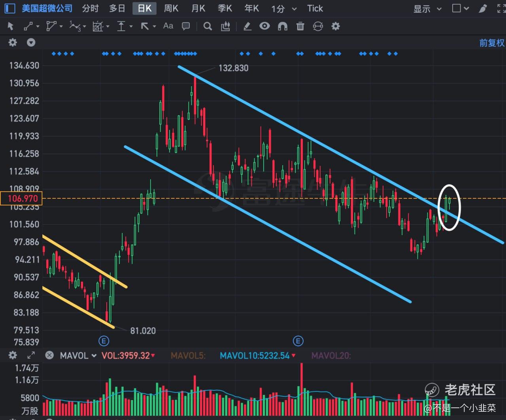Switch to 年K yearly chart tab
Screen dimensions: 506x420
[251, 8]
